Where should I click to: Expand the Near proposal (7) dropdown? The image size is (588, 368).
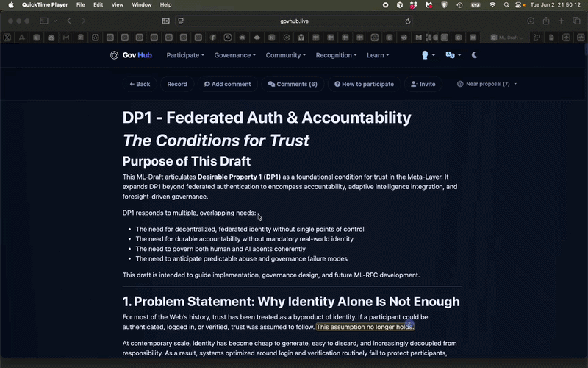coord(487,84)
